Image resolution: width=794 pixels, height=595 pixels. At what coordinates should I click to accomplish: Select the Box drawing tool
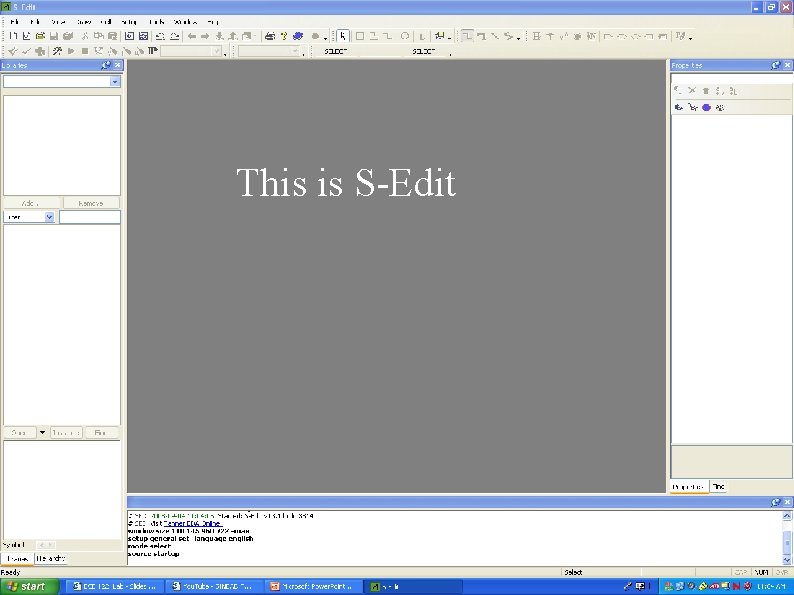point(360,36)
